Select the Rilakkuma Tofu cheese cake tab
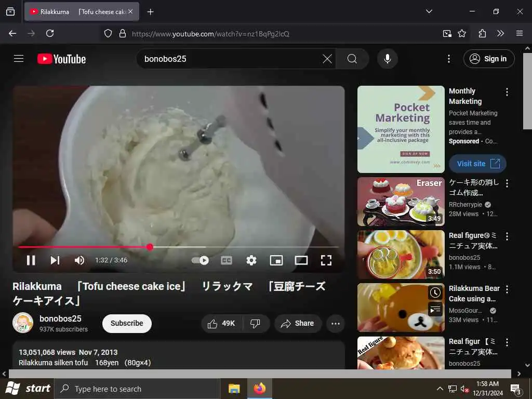 pyautogui.click(x=82, y=11)
